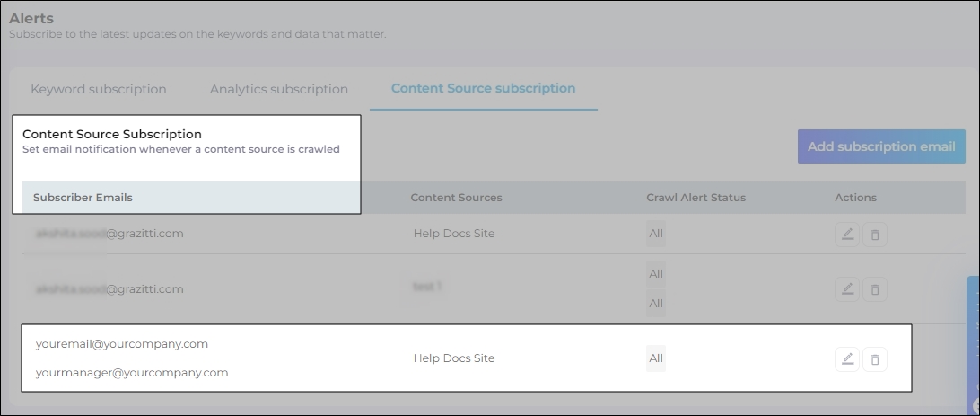The height and width of the screenshot is (416, 980).
Task: Open the Keyword subscription tab
Action: point(98,89)
